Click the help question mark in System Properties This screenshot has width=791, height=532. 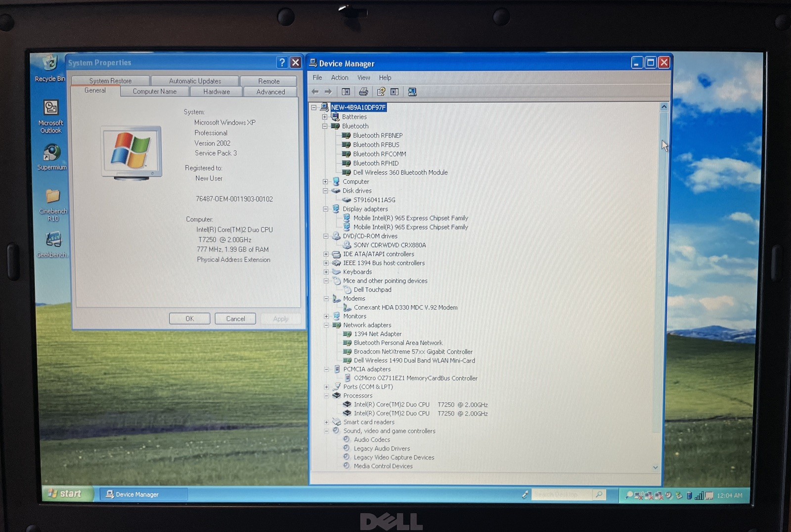(282, 62)
